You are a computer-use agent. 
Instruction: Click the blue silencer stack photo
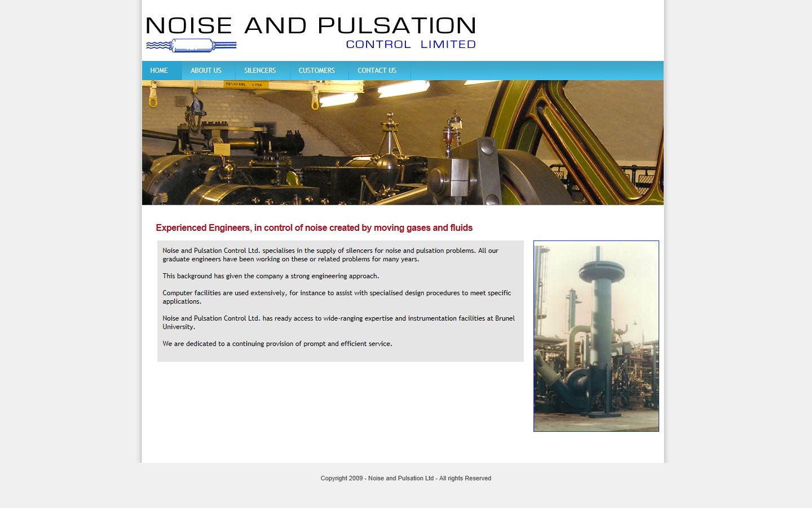tap(595, 336)
